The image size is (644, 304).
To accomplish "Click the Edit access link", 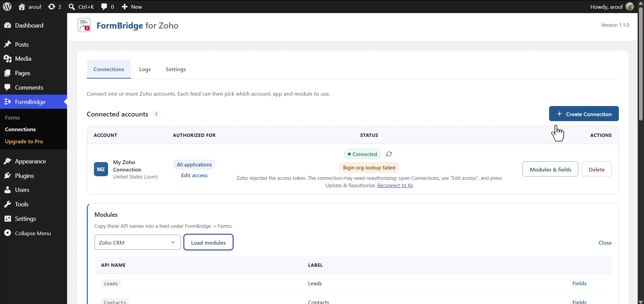I will [x=194, y=175].
